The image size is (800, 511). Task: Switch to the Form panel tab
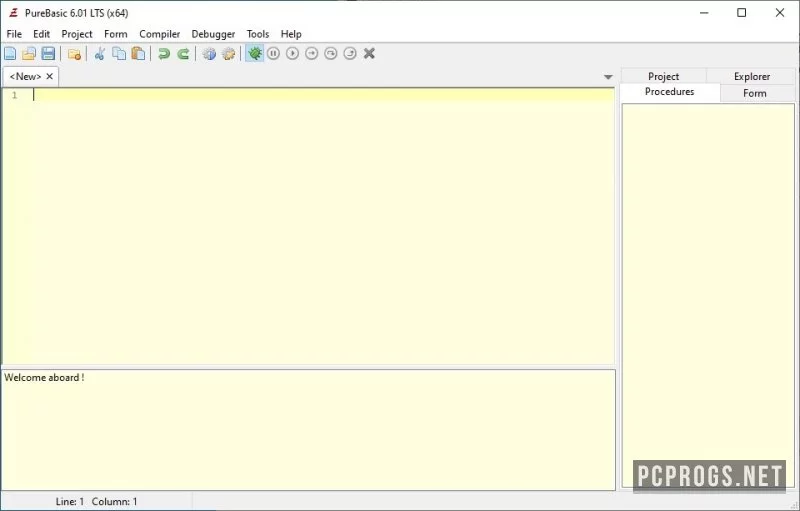755,93
